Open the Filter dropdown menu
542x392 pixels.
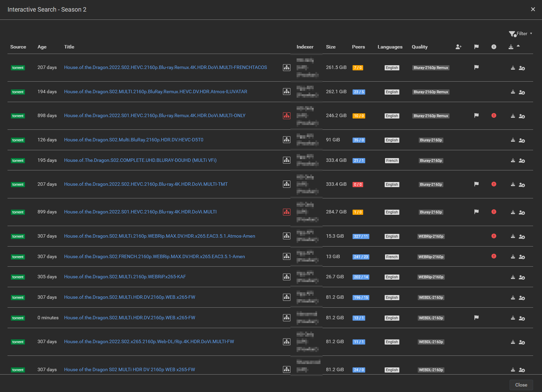coord(520,33)
